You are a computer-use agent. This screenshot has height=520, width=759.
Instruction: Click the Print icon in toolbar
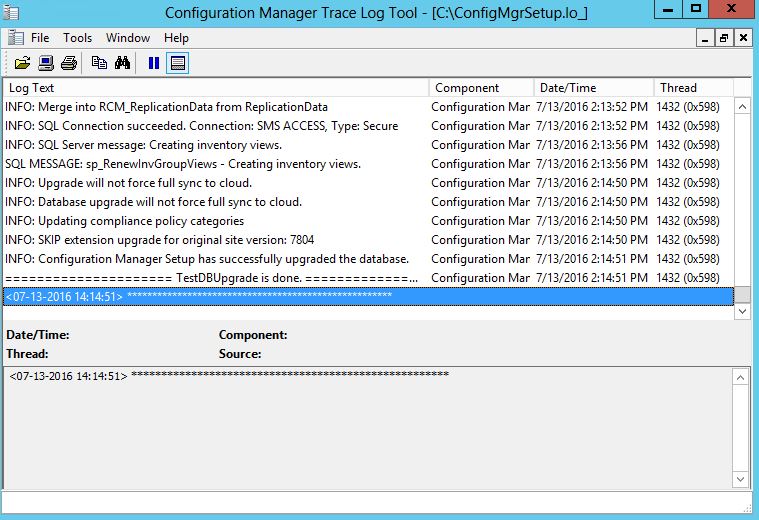[x=68, y=63]
